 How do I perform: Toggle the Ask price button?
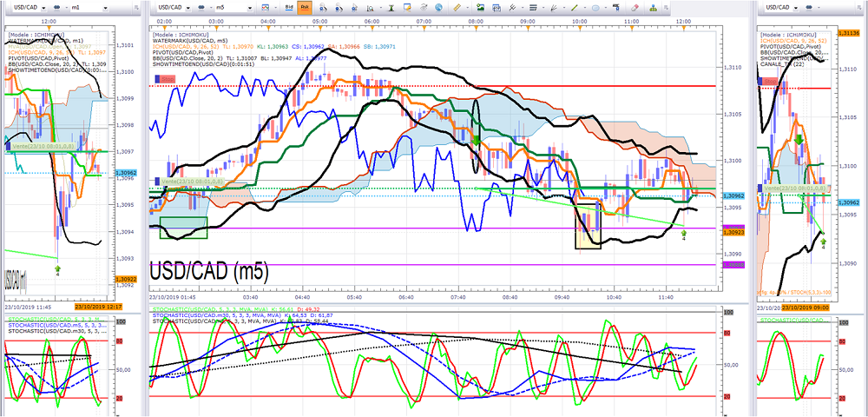305,7
